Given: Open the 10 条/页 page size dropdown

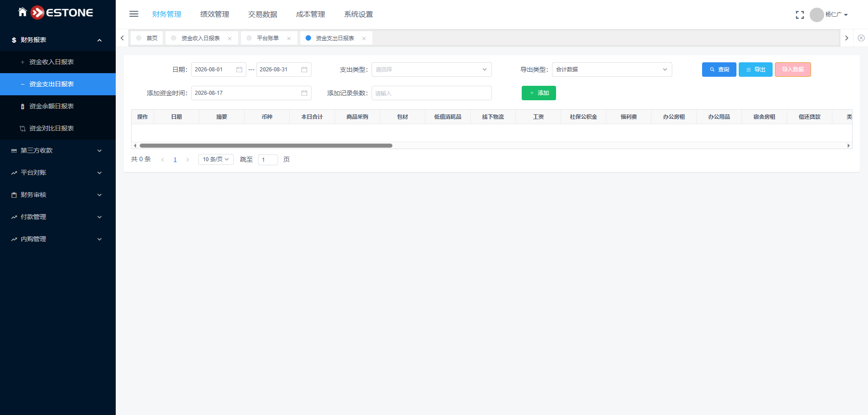Looking at the screenshot, I should (x=216, y=159).
